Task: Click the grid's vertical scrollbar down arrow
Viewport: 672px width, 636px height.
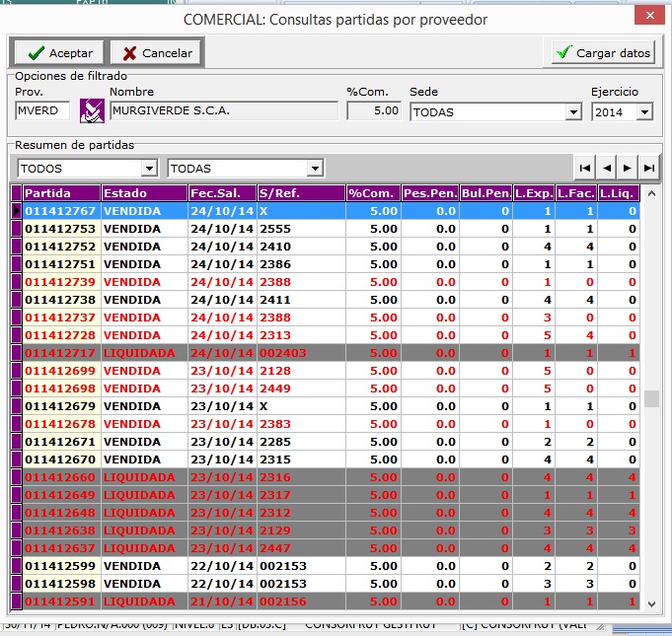Action: 650,602
